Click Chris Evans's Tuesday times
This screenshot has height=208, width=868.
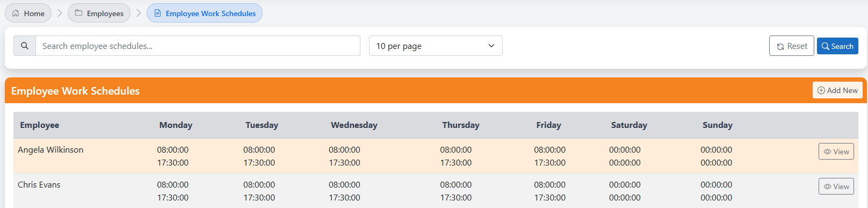coord(259,191)
